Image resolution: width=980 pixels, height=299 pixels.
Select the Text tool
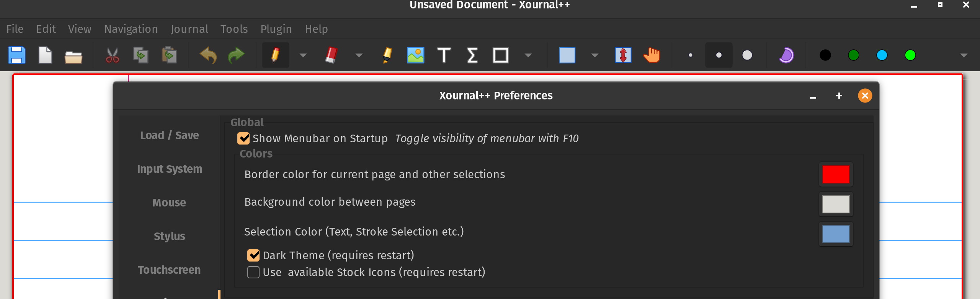click(x=444, y=55)
